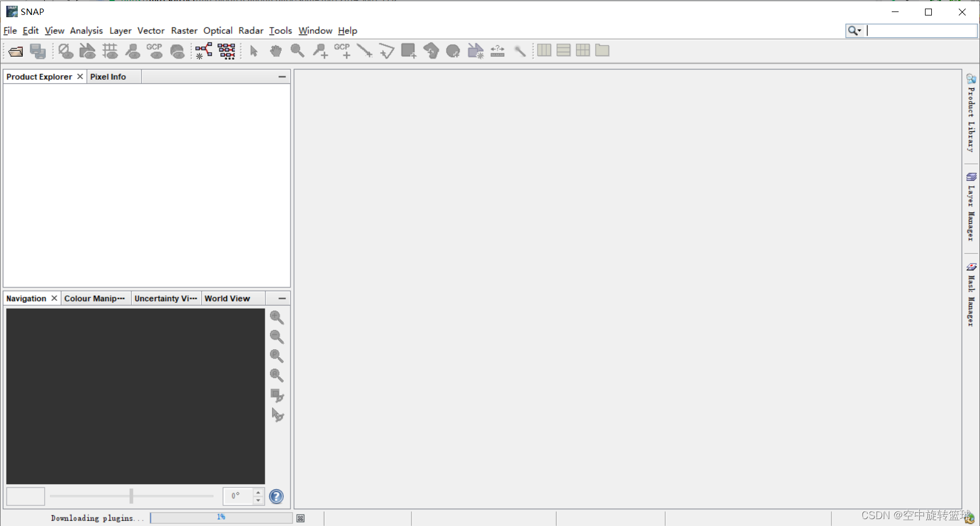980x526 pixels.
Task: Decrease rotation angle with down stepper
Action: tap(258, 500)
